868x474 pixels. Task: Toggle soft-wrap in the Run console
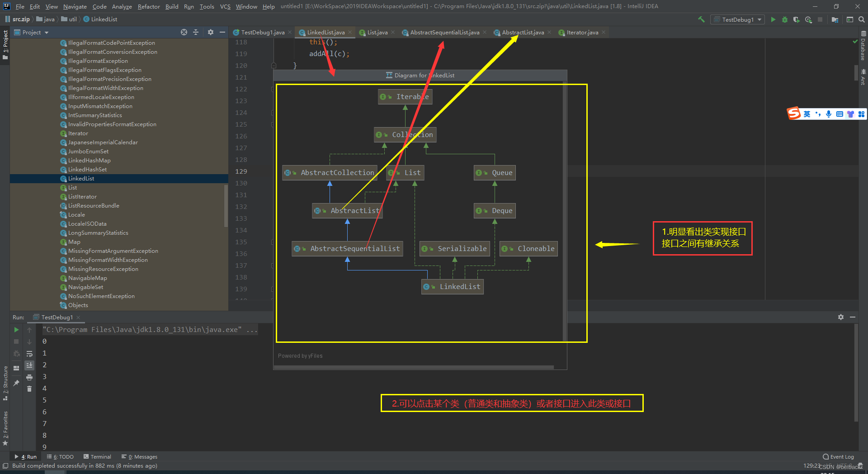29,354
